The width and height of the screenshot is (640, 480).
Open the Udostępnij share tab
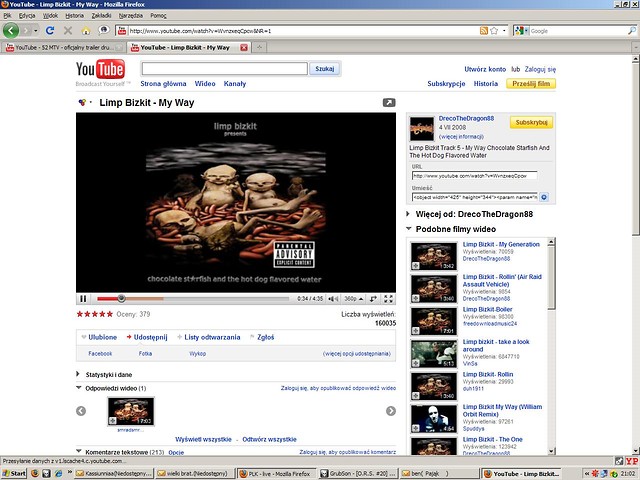(x=147, y=337)
